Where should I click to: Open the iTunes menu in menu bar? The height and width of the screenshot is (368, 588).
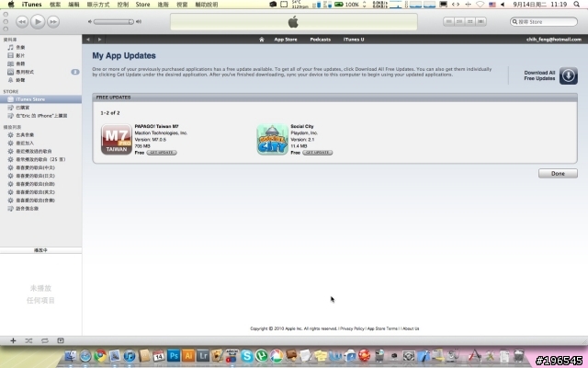(31, 5)
